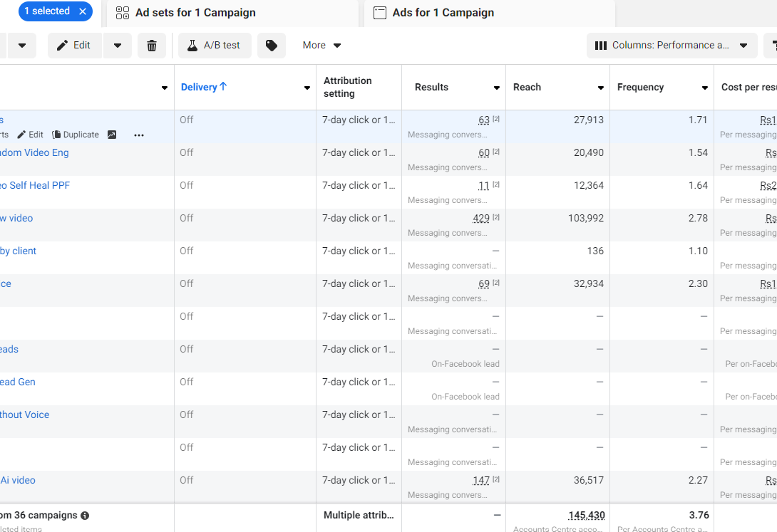Sort by Delivery column header
777x532 pixels.
point(199,87)
